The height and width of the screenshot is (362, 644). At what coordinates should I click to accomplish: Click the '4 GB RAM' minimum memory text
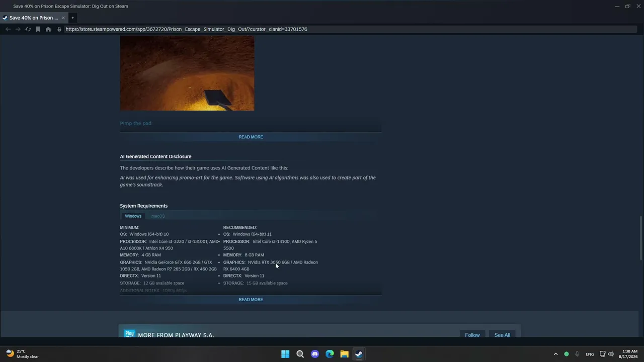[151, 255]
